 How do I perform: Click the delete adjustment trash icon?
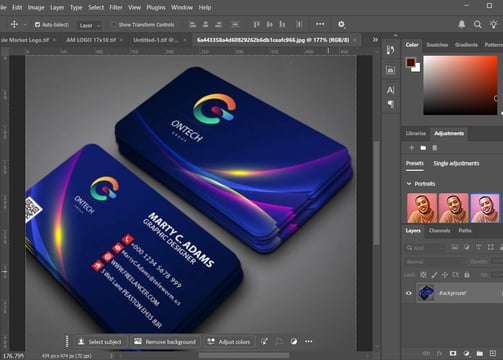pyautogui.click(x=434, y=148)
